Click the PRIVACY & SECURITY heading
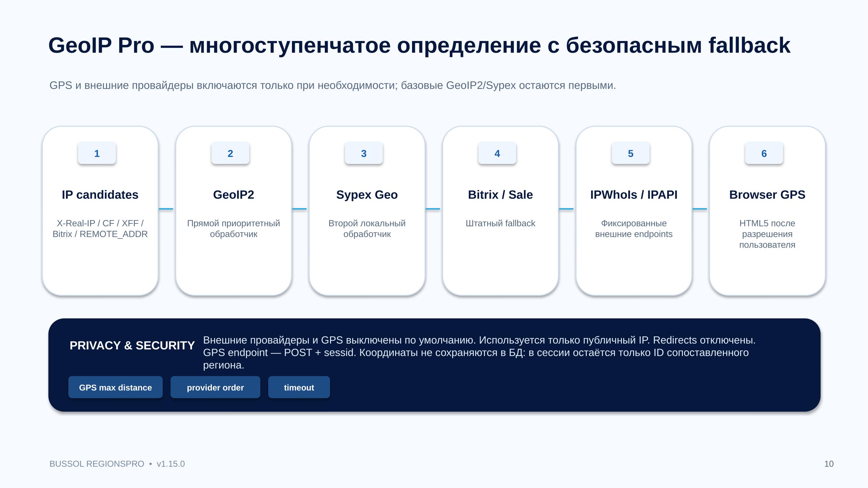 132,345
